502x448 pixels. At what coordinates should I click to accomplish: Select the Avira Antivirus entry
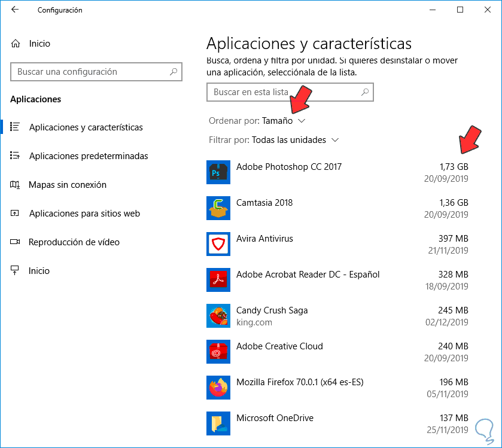tap(337, 244)
